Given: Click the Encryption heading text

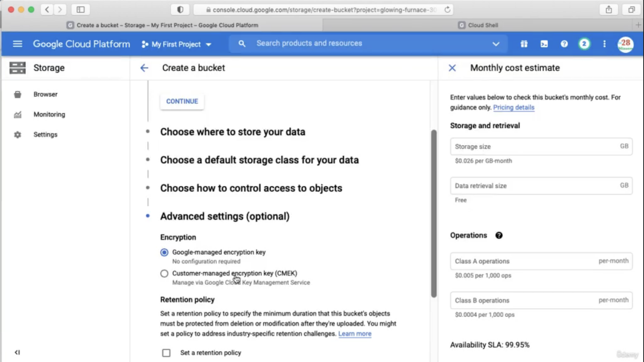Looking at the screenshot, I should [178, 237].
